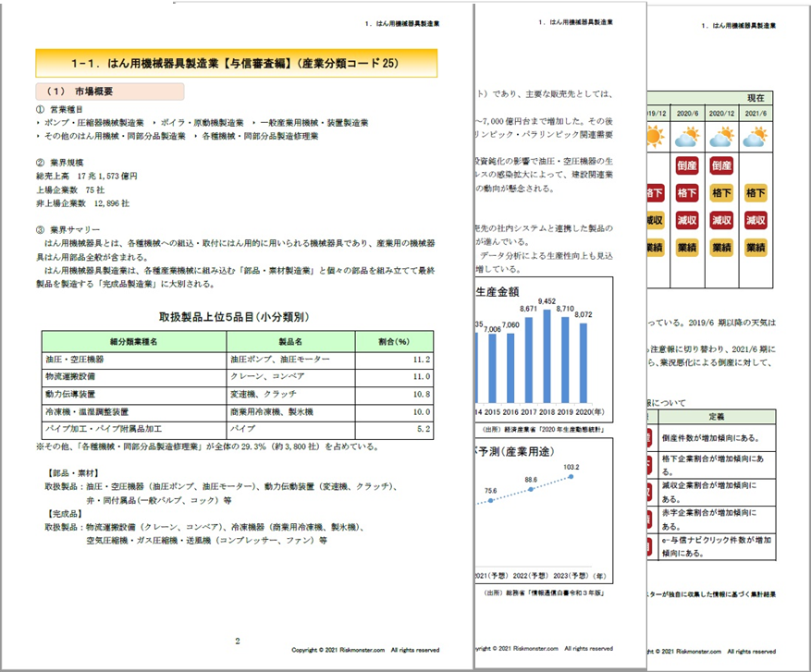Click the sun icon under 2019/12
Screen dimensions: 811x672
[x=655, y=137]
